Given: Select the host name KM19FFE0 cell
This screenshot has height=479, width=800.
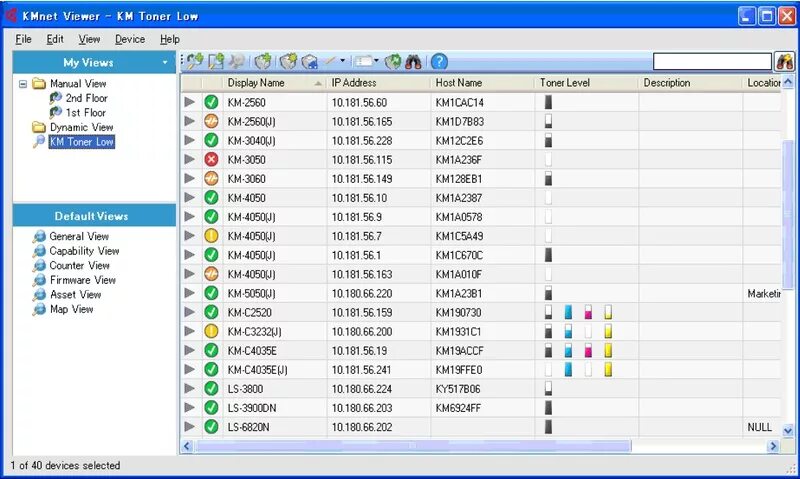Looking at the screenshot, I should coord(483,369).
